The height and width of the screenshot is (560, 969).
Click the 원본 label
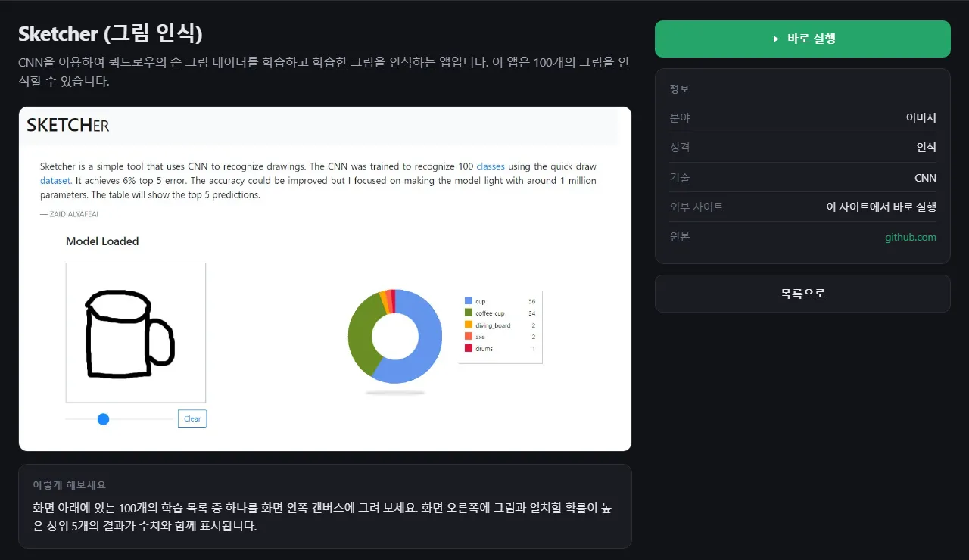680,237
